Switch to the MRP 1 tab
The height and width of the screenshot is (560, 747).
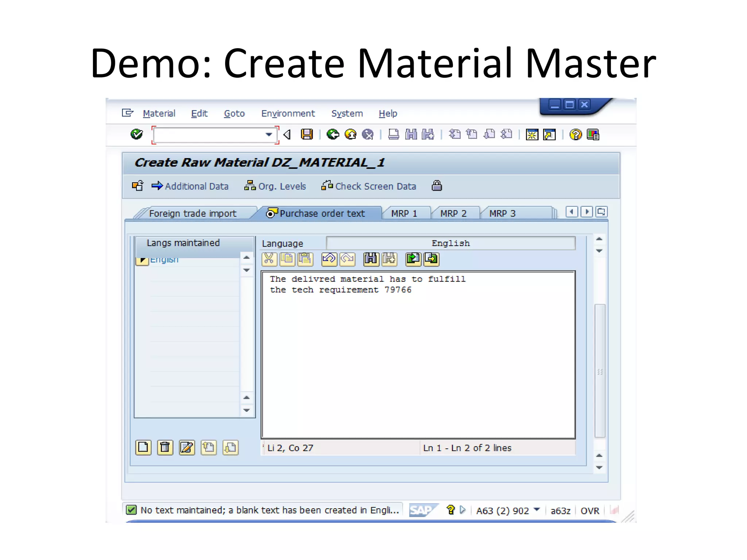tap(404, 213)
